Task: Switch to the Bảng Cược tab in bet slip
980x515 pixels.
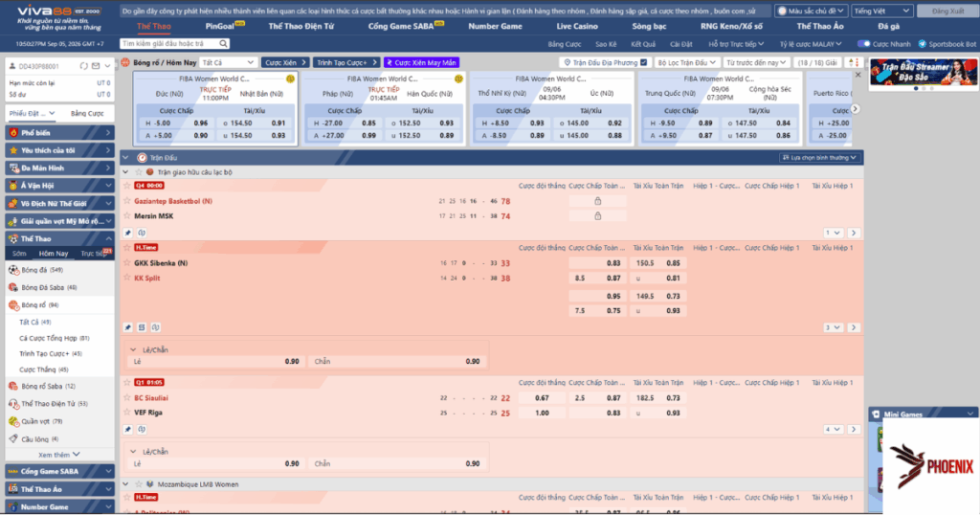Action: point(87,114)
